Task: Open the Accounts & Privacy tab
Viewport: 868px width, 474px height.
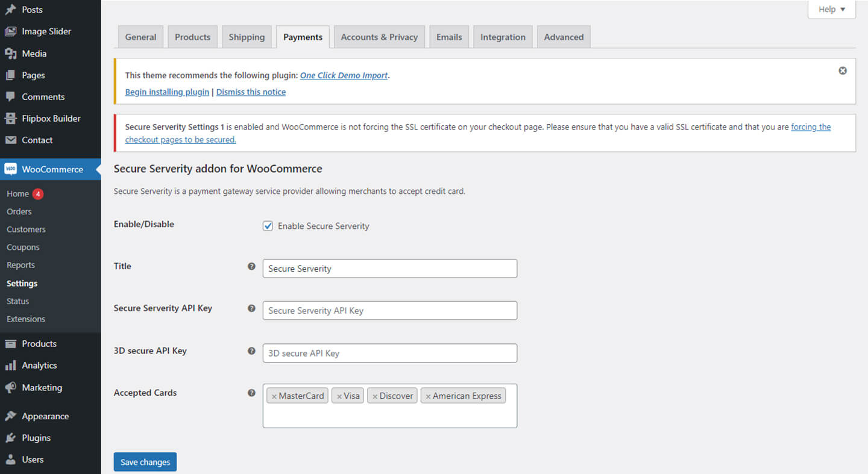Action: (379, 37)
